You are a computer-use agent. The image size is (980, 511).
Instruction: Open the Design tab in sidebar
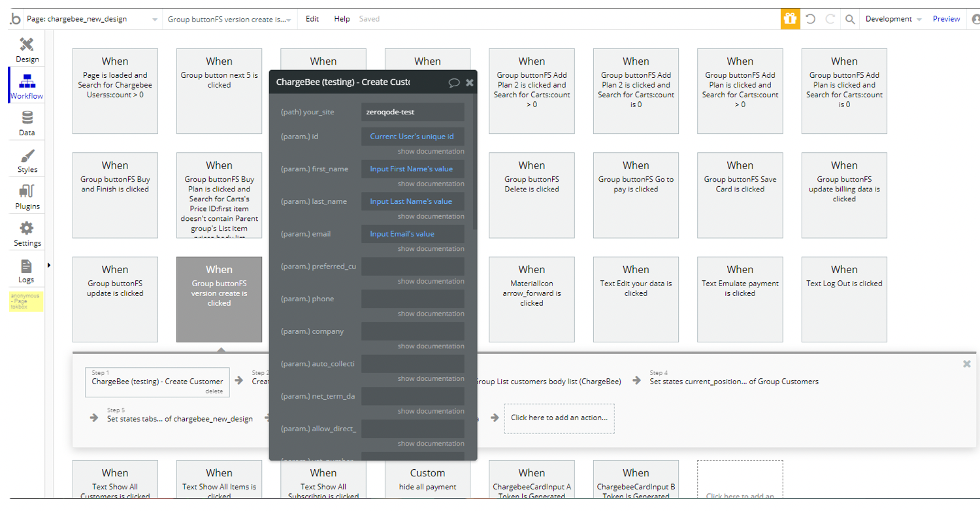[27, 50]
